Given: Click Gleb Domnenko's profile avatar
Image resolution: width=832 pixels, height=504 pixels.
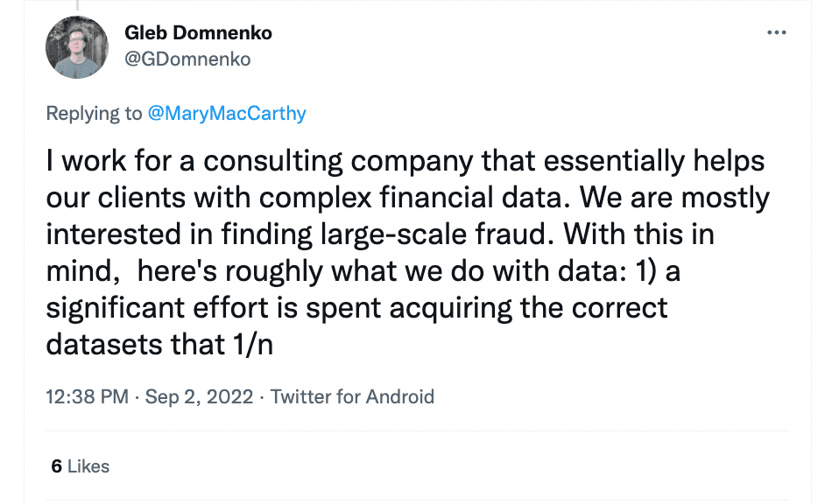Looking at the screenshot, I should (77, 47).
